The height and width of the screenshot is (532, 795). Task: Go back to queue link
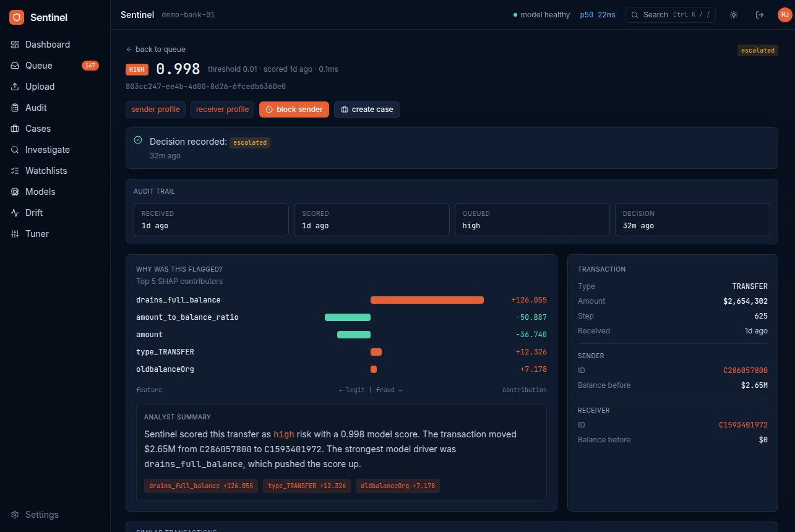156,49
